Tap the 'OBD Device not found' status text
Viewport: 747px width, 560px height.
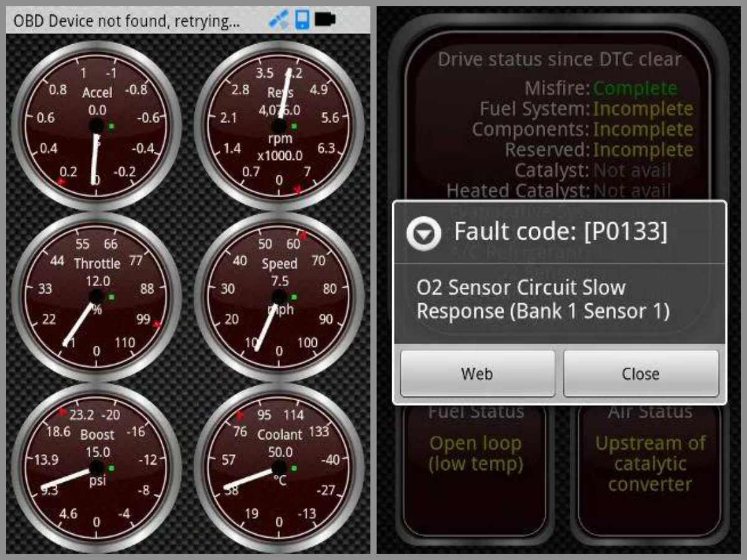[x=126, y=21]
